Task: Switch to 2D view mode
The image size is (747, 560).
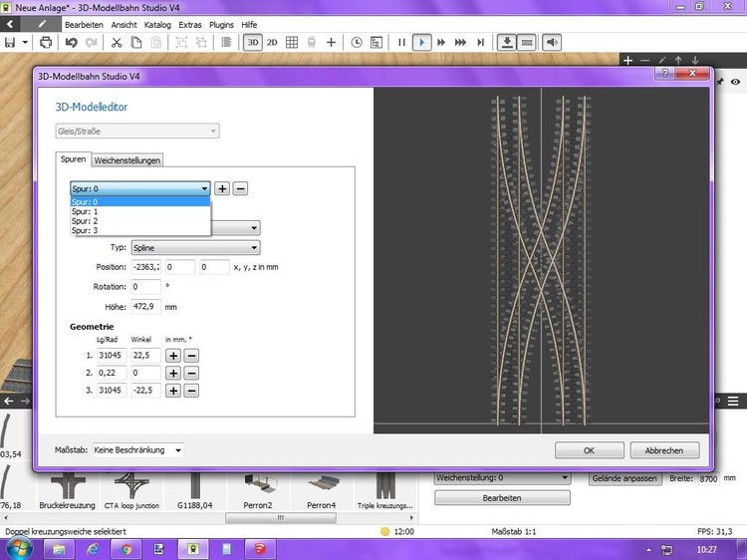Action: coord(272,43)
